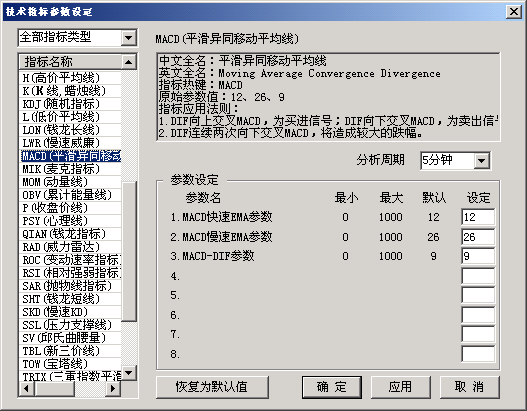Click the horizontal scroll right arrow

(113, 389)
